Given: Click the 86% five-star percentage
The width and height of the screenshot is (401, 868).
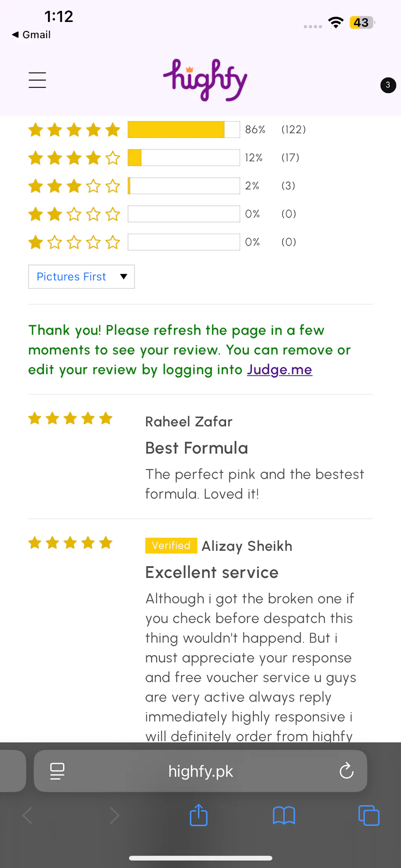Looking at the screenshot, I should click(255, 130).
